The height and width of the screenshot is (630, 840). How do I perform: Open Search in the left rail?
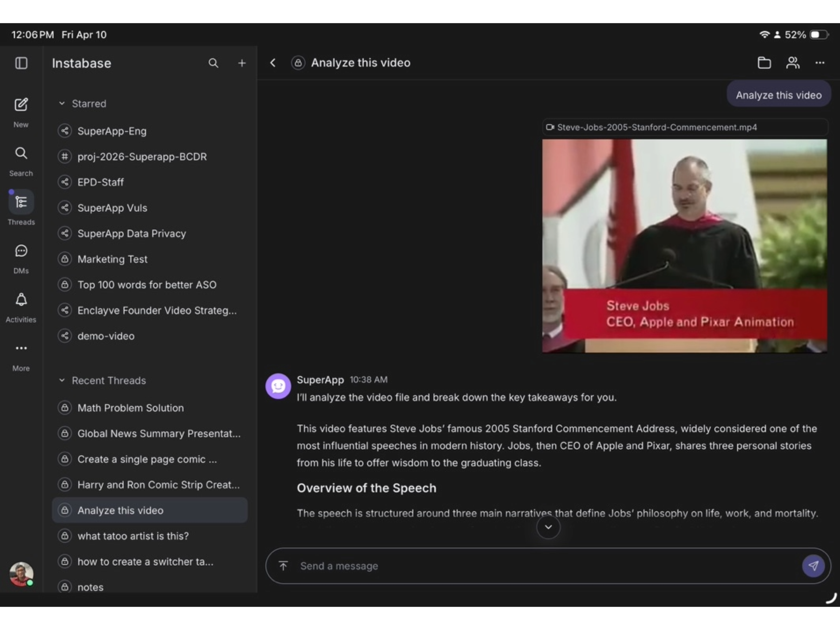click(x=21, y=161)
